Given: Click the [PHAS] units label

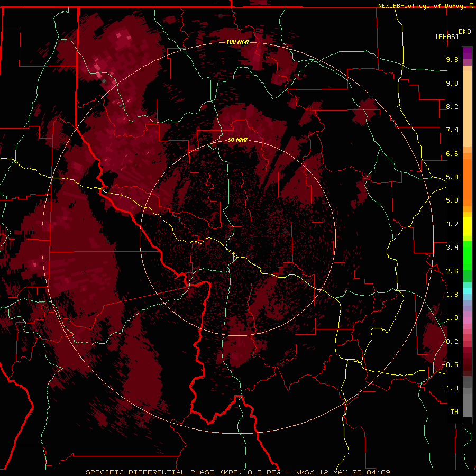Looking at the screenshot, I should 447,36.
